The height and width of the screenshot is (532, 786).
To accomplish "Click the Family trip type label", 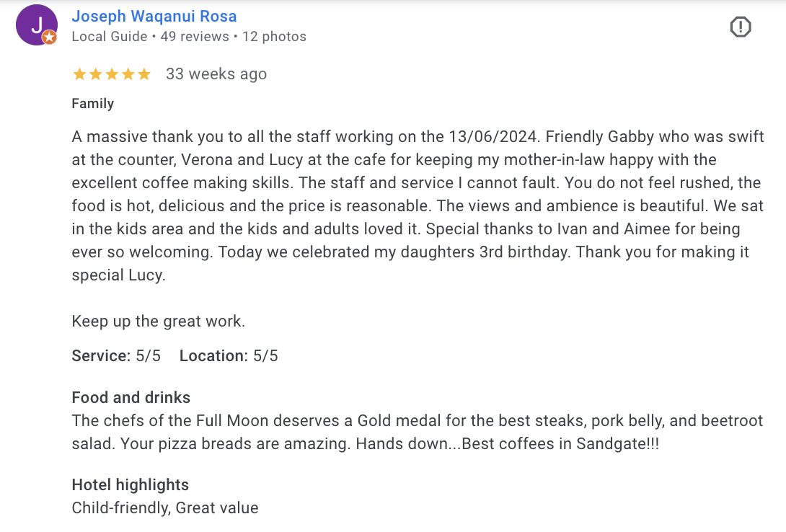I will tap(93, 104).
